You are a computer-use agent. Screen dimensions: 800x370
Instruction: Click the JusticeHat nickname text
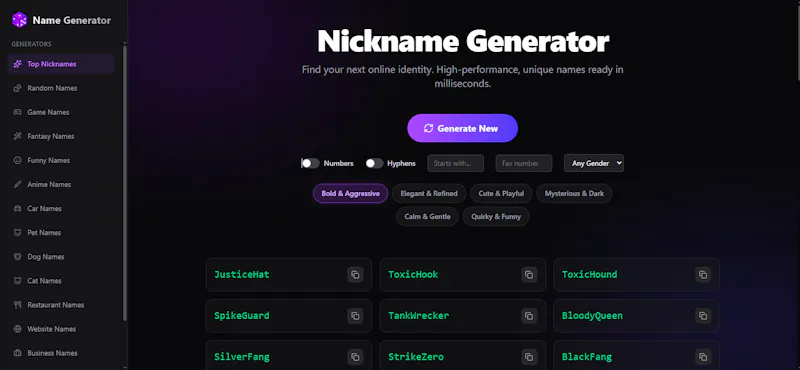tap(242, 275)
